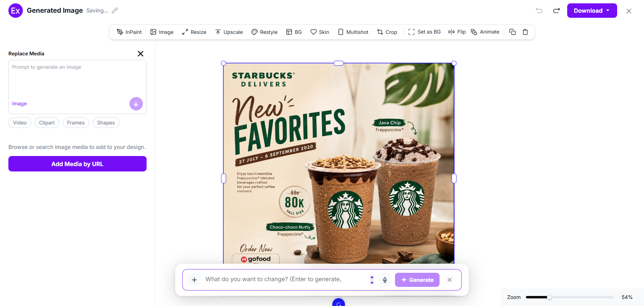
Task: Click the right-middle edge handle
Action: point(454,178)
